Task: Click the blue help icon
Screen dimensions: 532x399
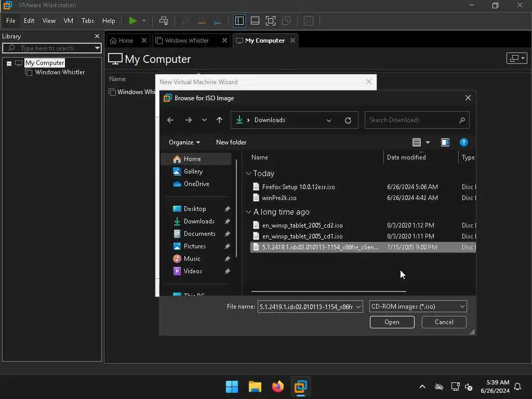Action: (x=463, y=142)
